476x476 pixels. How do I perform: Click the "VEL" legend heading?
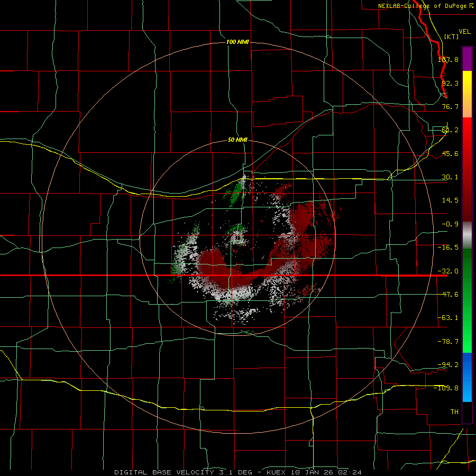pyautogui.click(x=465, y=32)
